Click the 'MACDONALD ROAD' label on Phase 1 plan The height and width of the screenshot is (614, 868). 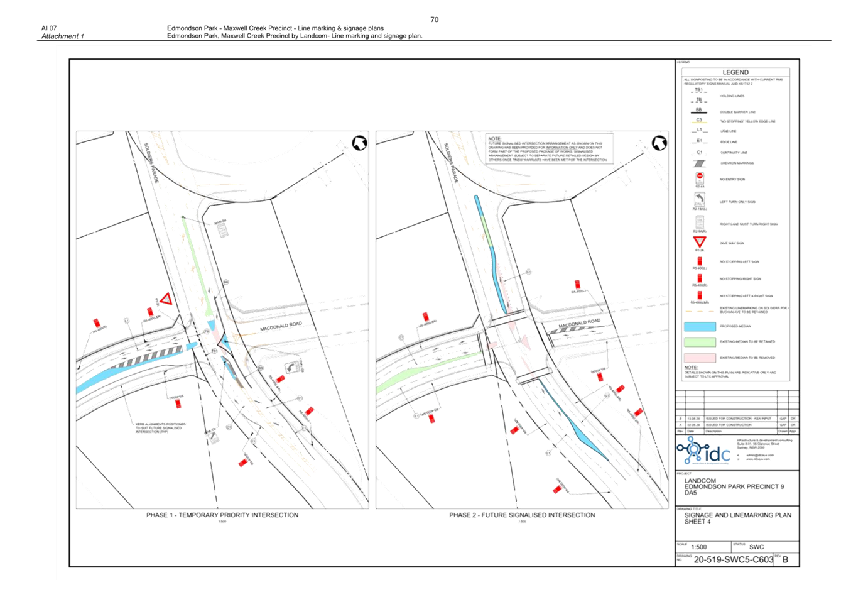[281, 326]
